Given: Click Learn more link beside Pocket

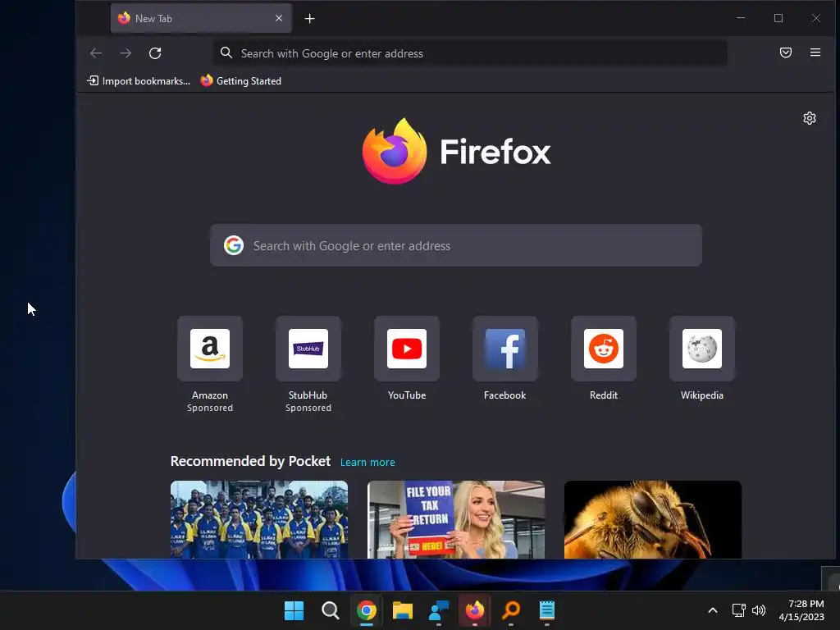Looking at the screenshot, I should 367,463.
